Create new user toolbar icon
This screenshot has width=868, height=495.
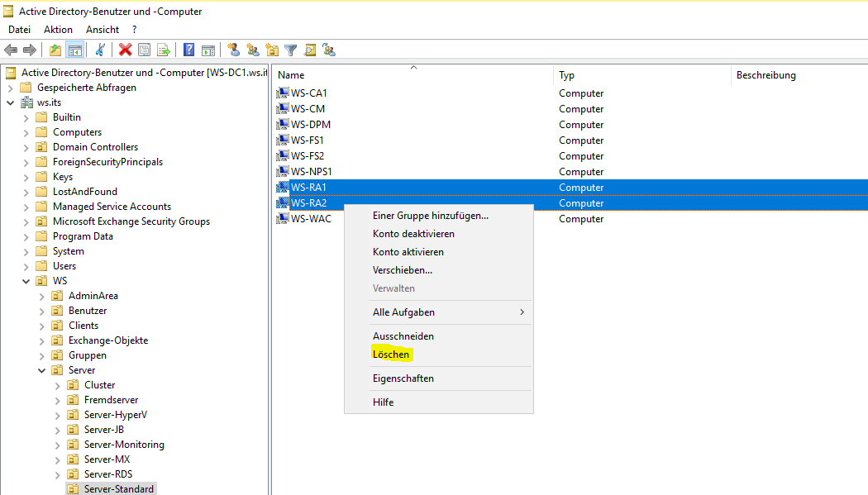(x=234, y=50)
